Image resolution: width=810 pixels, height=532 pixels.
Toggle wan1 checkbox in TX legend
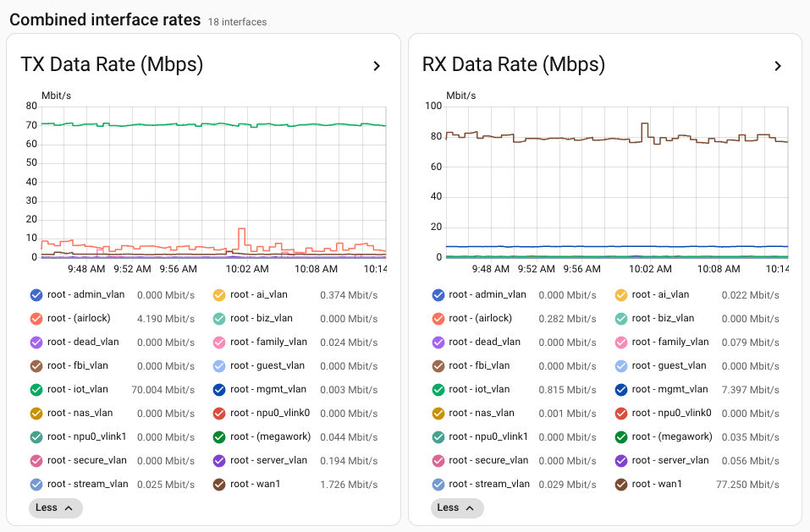click(x=219, y=485)
